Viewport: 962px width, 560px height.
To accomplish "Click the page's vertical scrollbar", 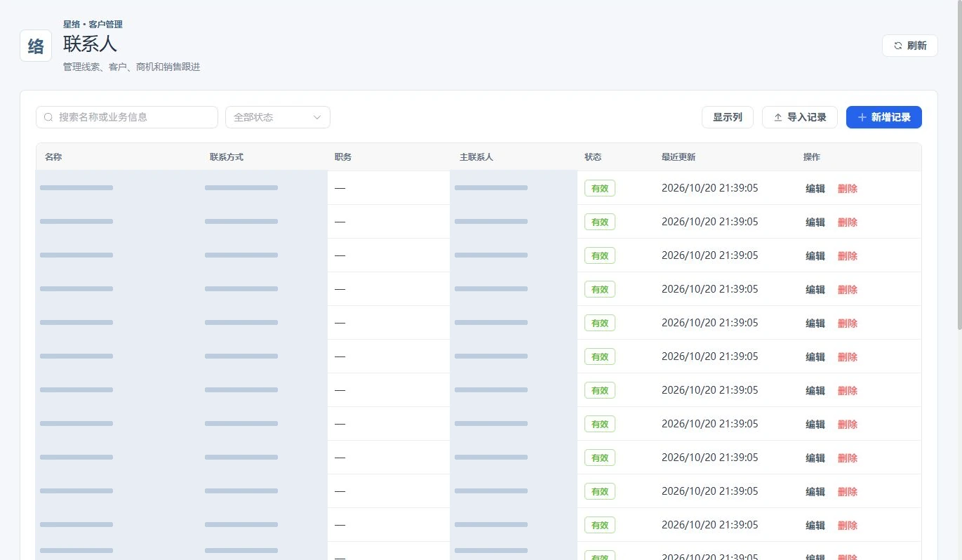I will pos(959,166).
